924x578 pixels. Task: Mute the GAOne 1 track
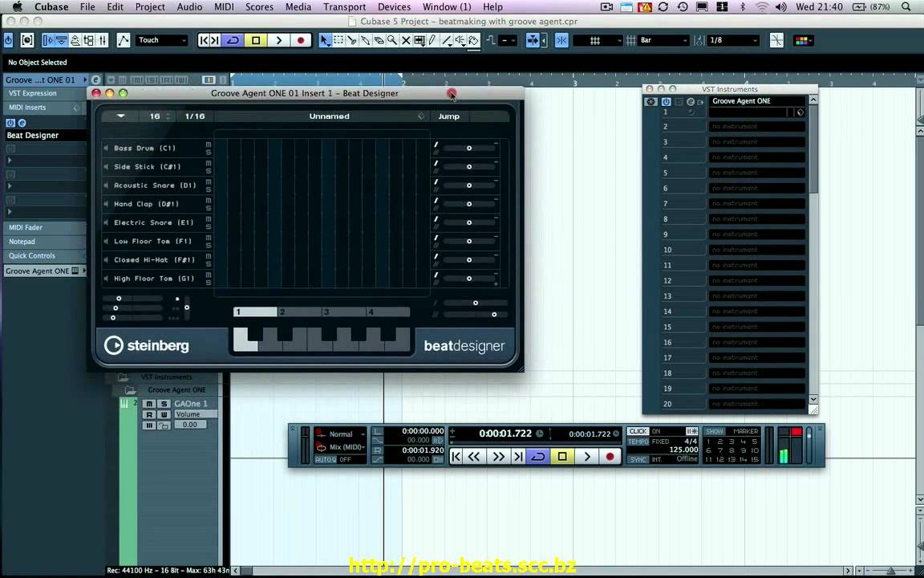[x=150, y=404]
